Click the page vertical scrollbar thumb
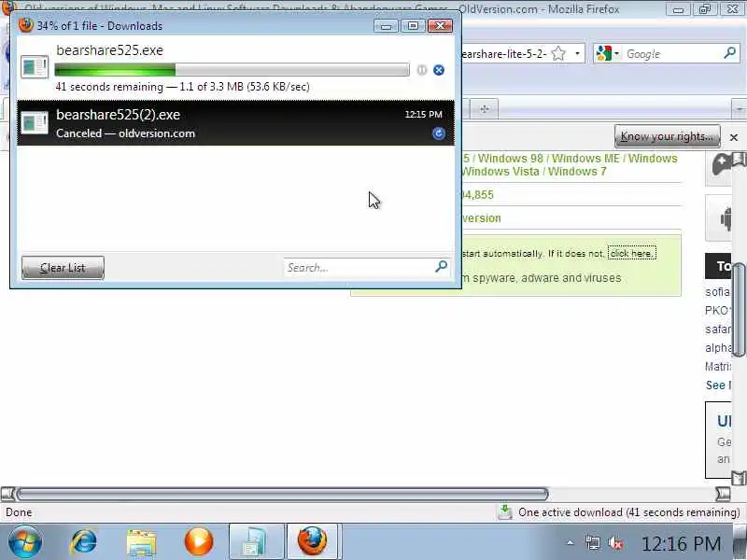 (x=740, y=310)
